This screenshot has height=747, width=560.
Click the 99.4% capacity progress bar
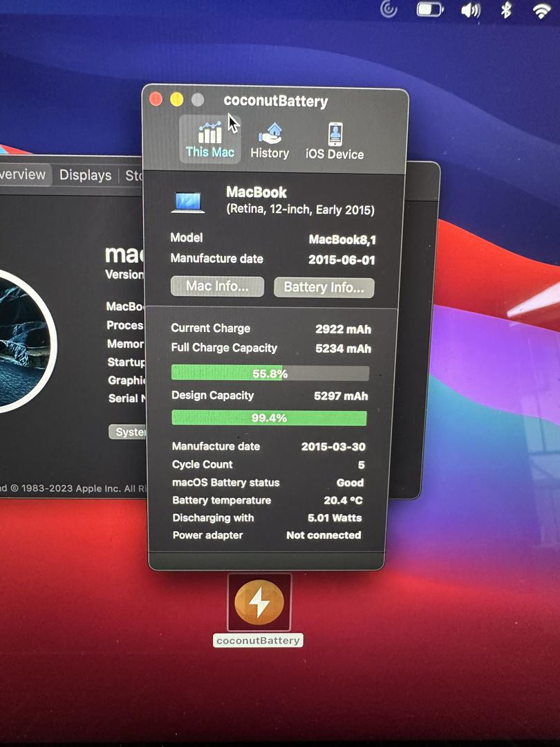click(x=269, y=418)
